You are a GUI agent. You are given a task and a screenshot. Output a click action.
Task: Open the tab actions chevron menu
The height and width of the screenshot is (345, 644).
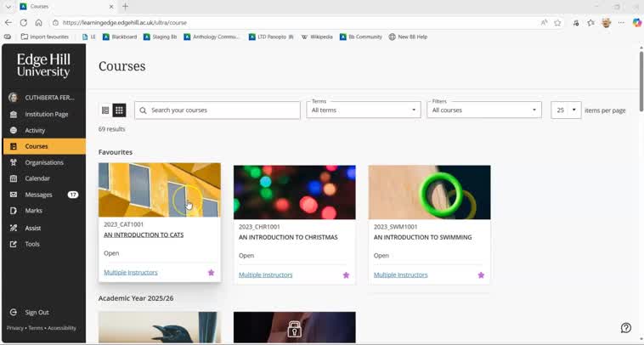pyautogui.click(x=8, y=7)
